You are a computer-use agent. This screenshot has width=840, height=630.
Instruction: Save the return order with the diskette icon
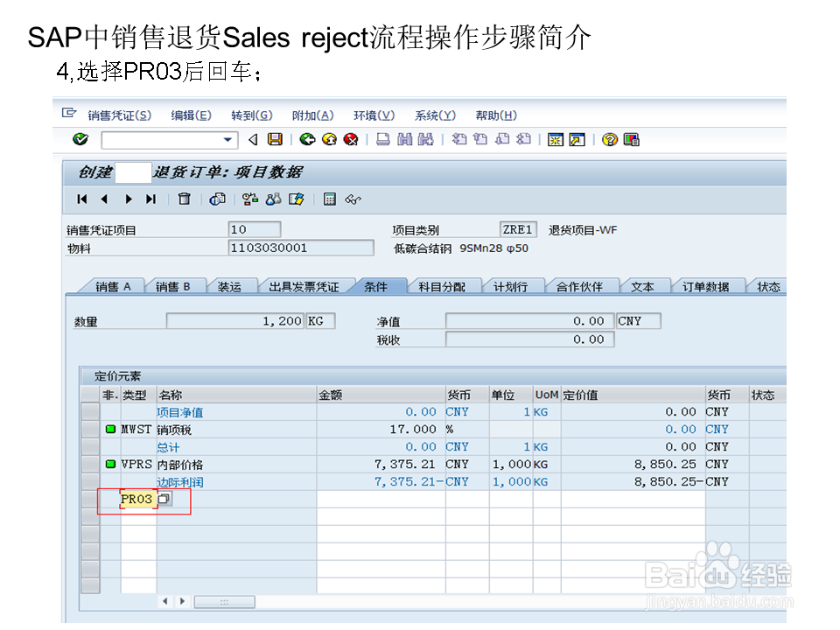pos(275,140)
